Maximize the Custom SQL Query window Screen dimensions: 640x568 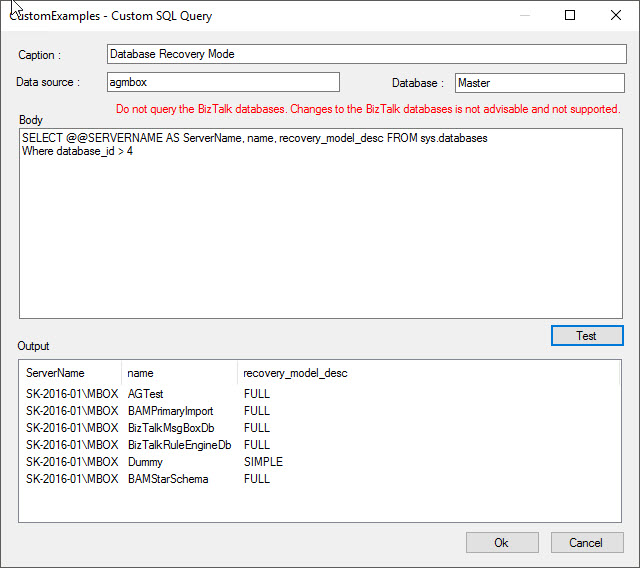coord(570,15)
